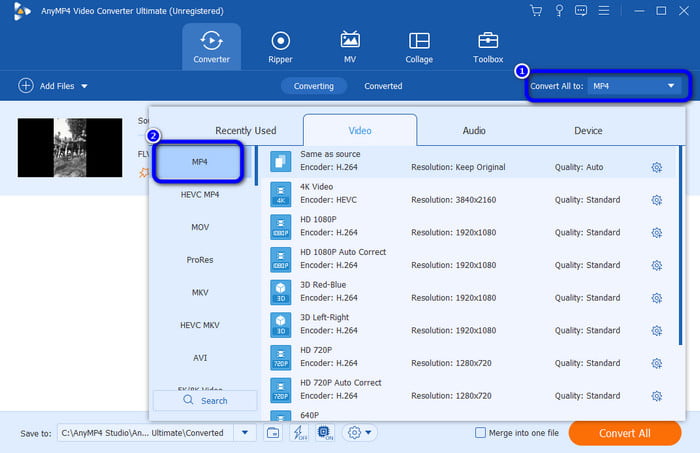Choose HEVC MKV format
This screenshot has width=700, height=453.
200,324
